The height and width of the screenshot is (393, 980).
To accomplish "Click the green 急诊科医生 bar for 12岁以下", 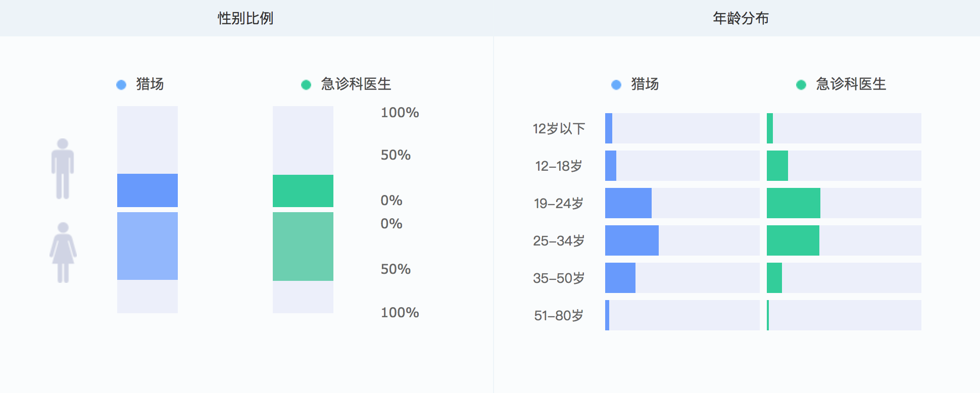I will [x=770, y=128].
